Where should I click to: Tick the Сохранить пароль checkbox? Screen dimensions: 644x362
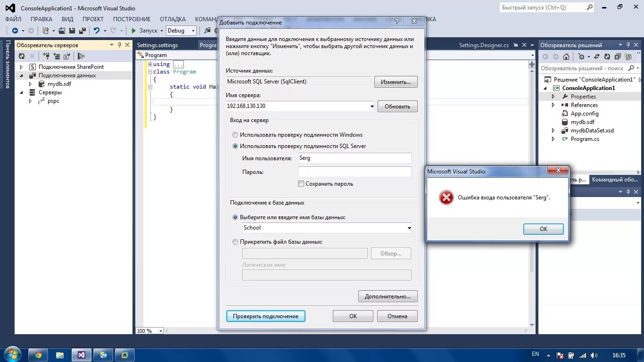tap(301, 184)
